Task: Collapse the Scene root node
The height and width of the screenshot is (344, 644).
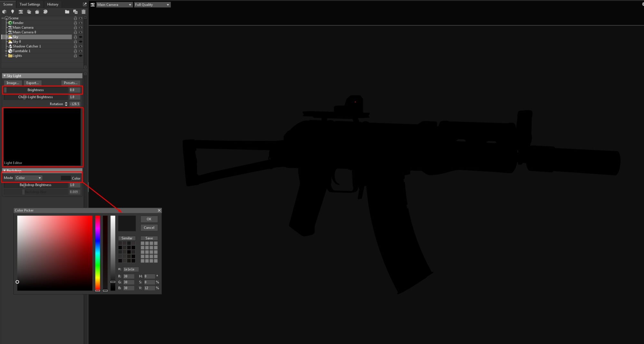Action: [3, 18]
